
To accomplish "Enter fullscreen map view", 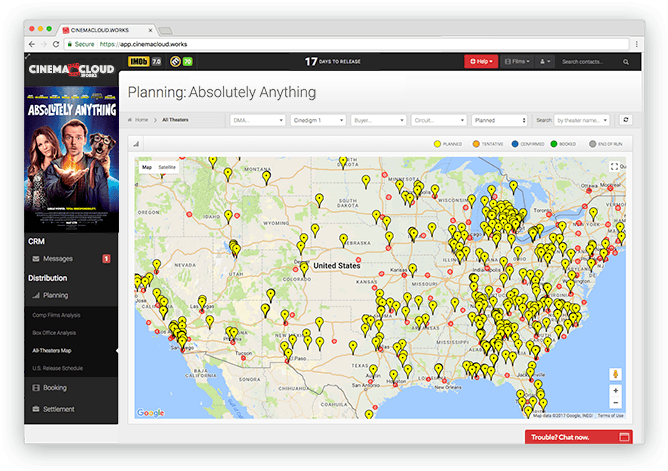I will click(x=614, y=167).
